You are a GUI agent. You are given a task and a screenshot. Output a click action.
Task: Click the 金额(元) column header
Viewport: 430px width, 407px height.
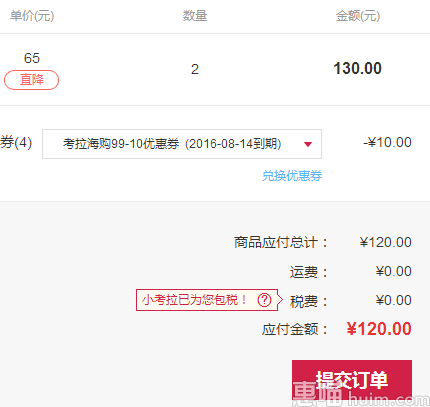tap(358, 16)
